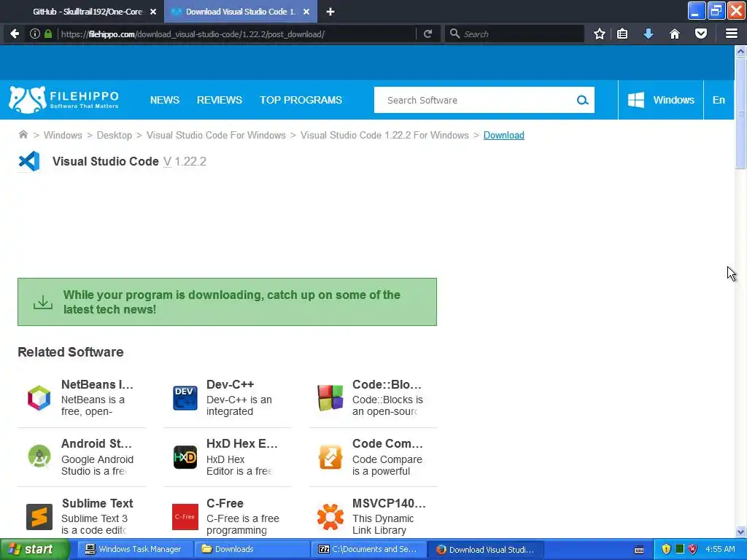Click the green downloading tech news banner
The width and height of the screenshot is (747, 560).
coord(228,302)
